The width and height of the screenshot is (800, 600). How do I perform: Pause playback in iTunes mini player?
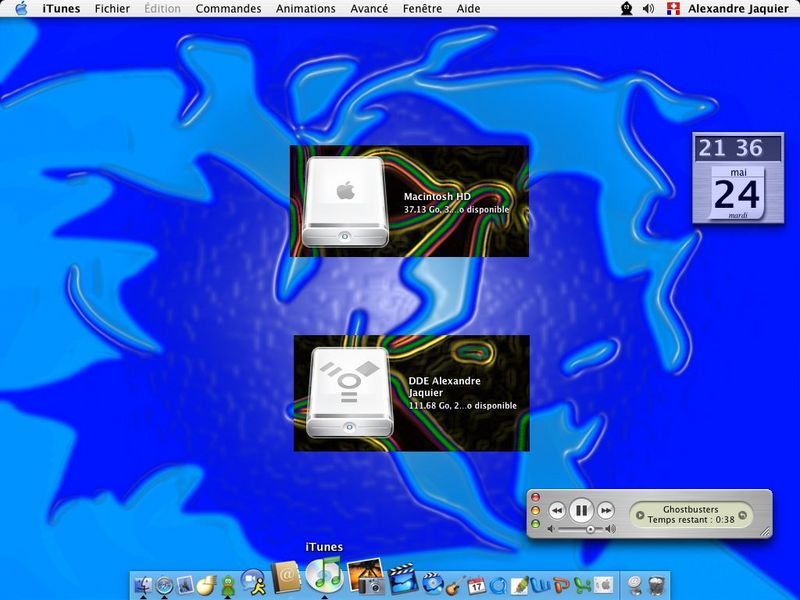[581, 510]
